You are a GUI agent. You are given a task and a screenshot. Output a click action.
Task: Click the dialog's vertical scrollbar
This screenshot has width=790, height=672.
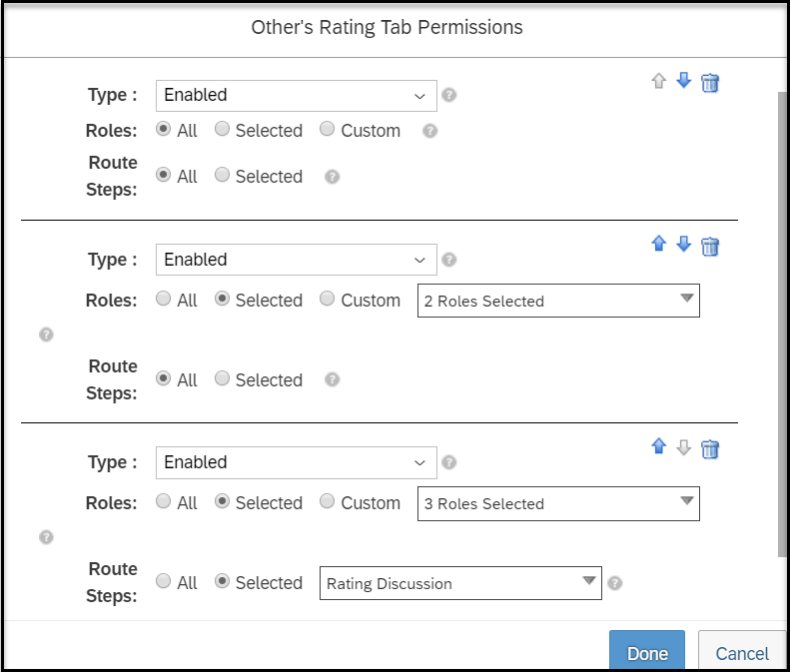(x=782, y=325)
